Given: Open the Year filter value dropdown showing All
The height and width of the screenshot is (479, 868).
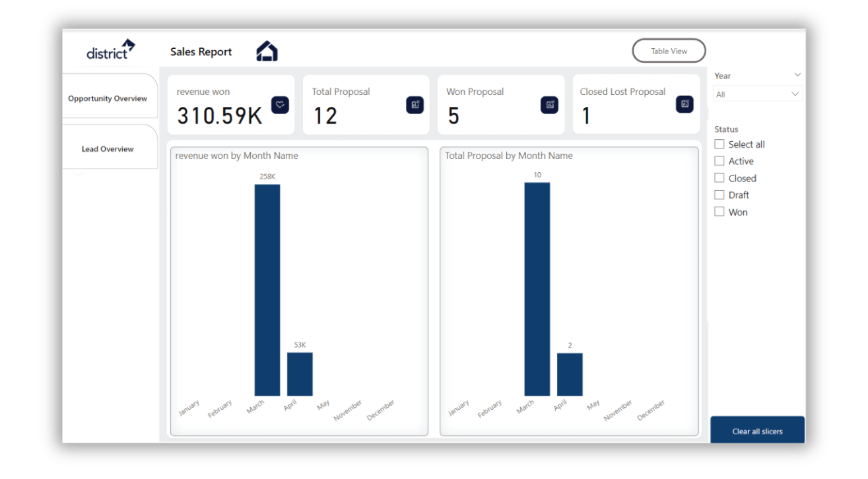Looking at the screenshot, I should pos(756,93).
